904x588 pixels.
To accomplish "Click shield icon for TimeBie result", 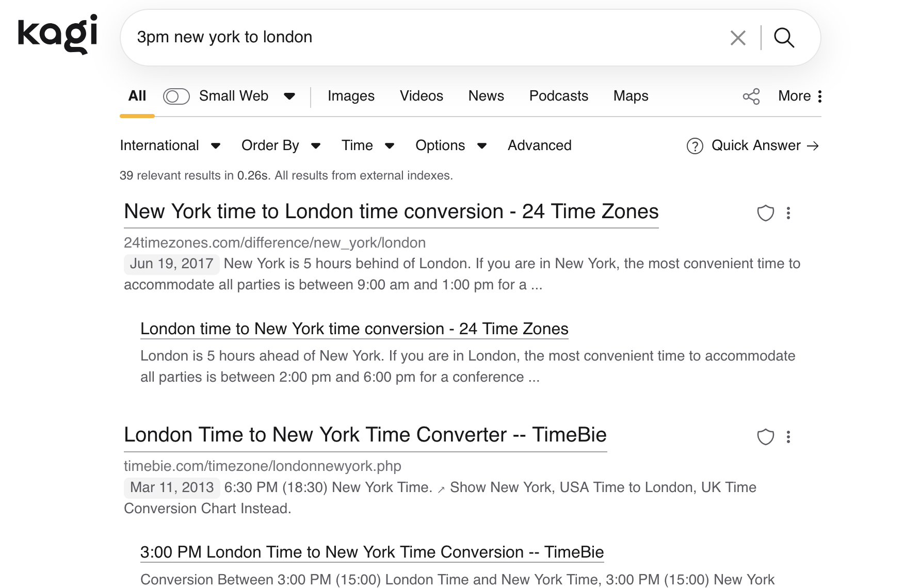I will tap(765, 437).
